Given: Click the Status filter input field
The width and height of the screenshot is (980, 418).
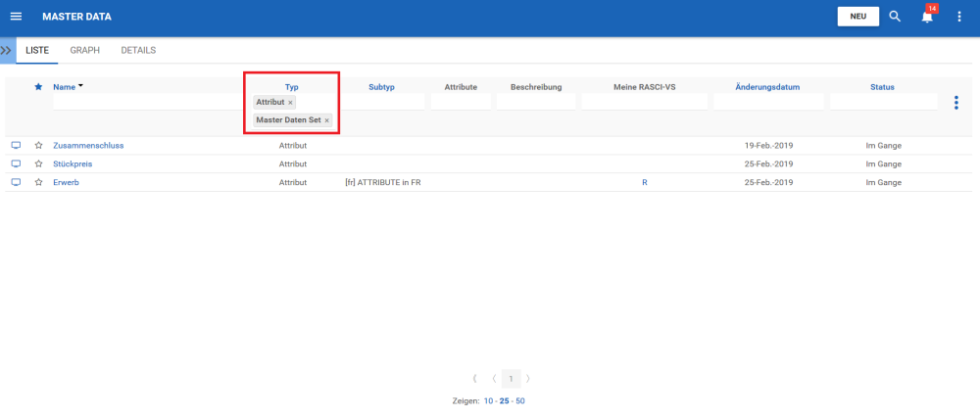Looking at the screenshot, I should (x=884, y=102).
